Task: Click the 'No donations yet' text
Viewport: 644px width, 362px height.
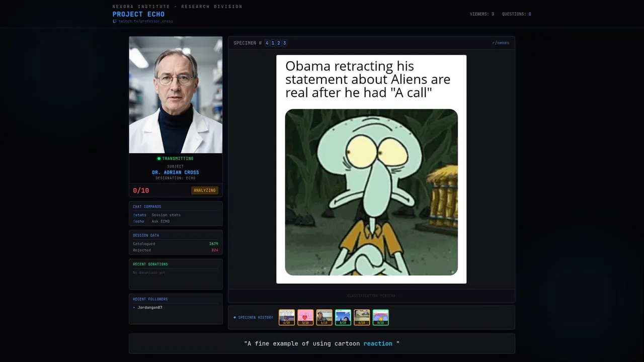Action: coord(149,273)
